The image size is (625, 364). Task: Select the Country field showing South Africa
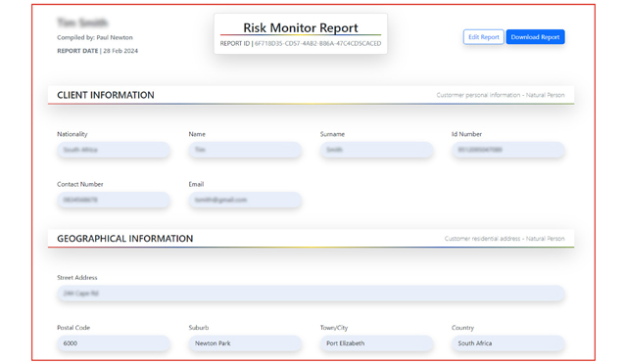pyautogui.click(x=508, y=343)
